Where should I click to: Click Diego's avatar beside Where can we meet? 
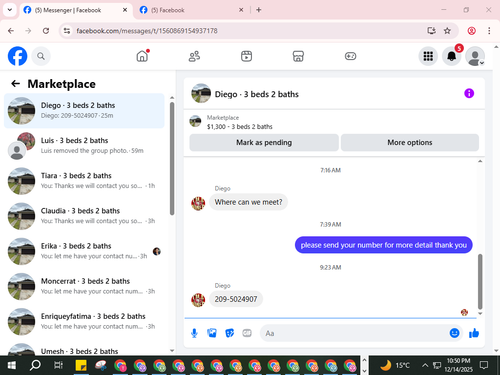pos(198,203)
